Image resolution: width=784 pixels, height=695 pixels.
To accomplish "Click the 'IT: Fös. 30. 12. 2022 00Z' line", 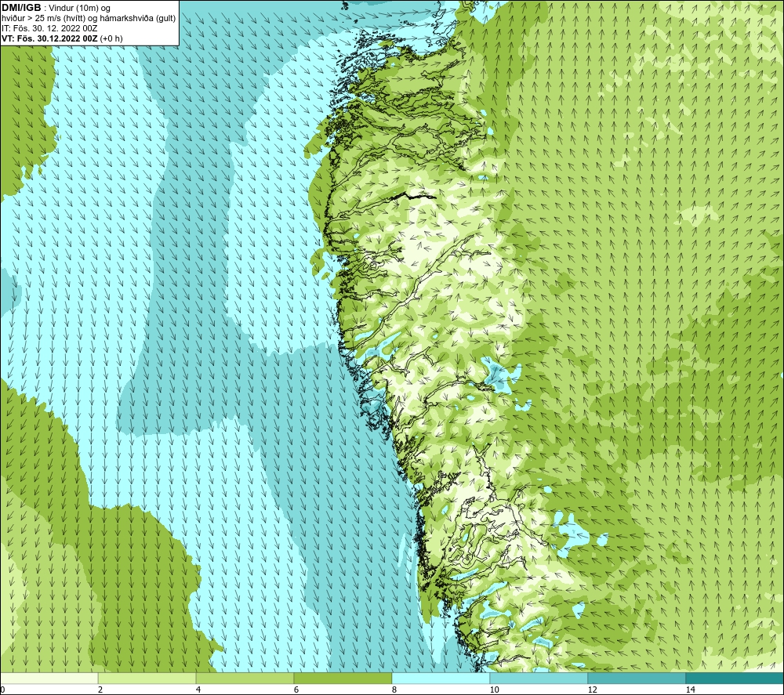I will [49, 28].
